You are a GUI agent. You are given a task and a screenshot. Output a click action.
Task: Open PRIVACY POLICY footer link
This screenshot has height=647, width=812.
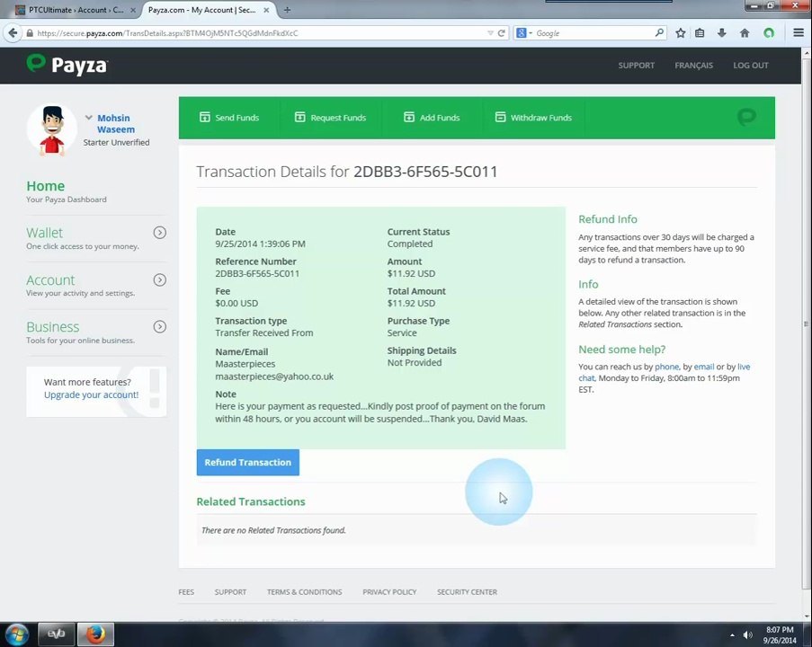point(389,591)
